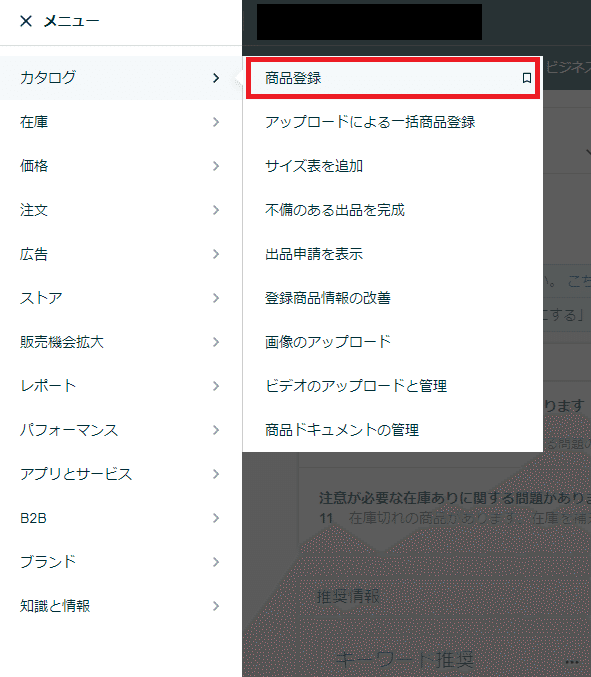This screenshot has width=591, height=677.
Task: Choose 画像のアップロード
Action: 328,342
